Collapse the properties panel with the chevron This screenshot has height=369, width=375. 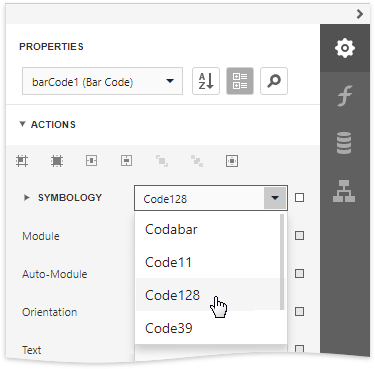[x=360, y=14]
